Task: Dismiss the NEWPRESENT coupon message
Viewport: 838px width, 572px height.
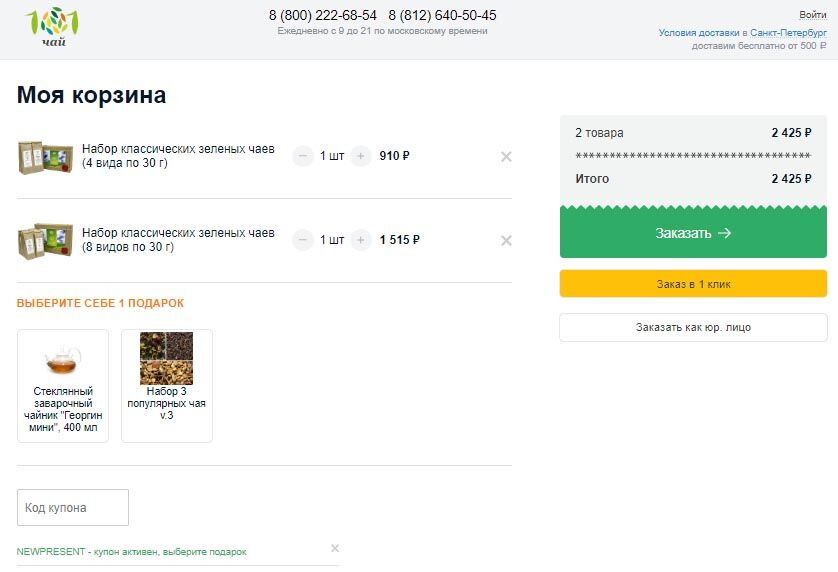Action: (335, 548)
